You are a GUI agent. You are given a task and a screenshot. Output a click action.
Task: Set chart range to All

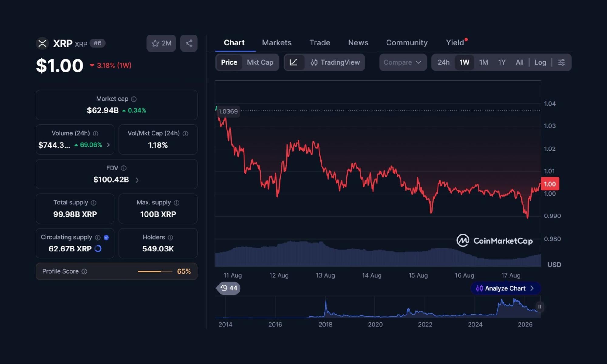tap(520, 62)
